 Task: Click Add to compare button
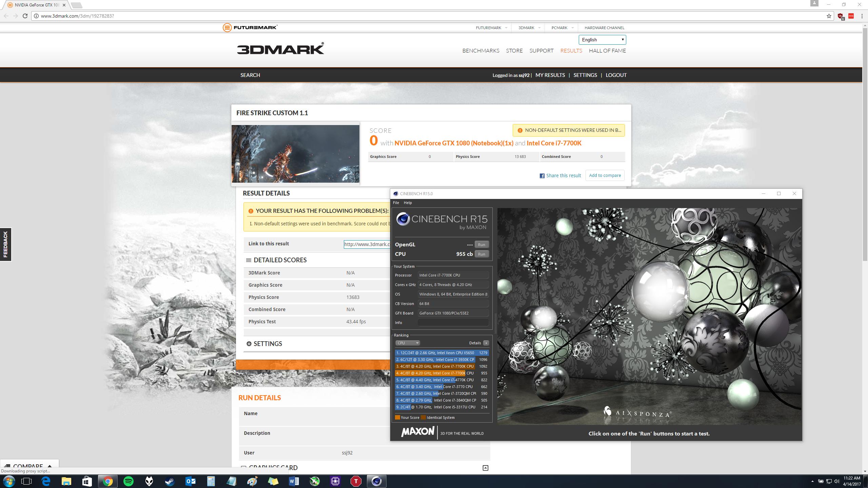coord(605,175)
